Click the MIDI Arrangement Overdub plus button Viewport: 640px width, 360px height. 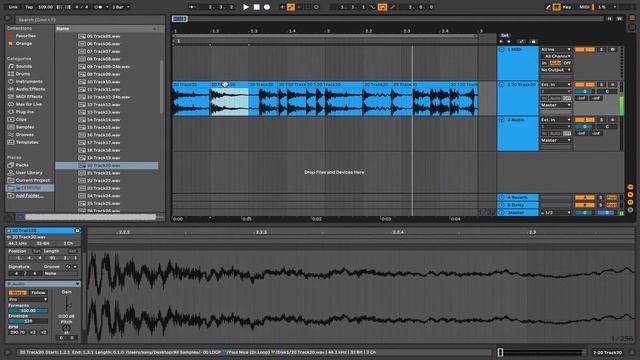[282, 7]
